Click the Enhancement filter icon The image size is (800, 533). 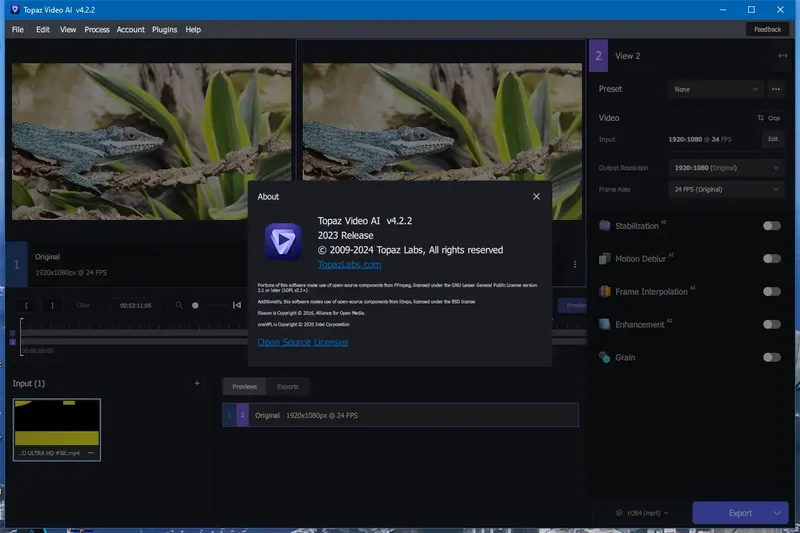pos(605,324)
